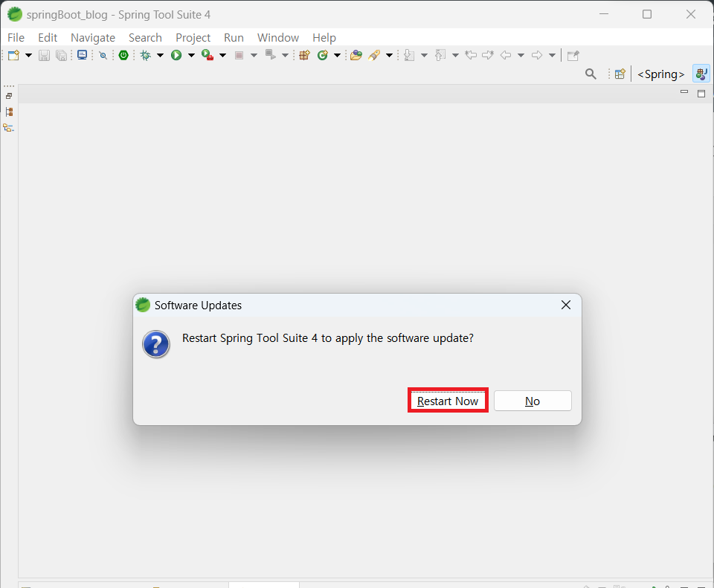Open the Window menu
The width and height of the screenshot is (714, 588).
[x=277, y=38]
